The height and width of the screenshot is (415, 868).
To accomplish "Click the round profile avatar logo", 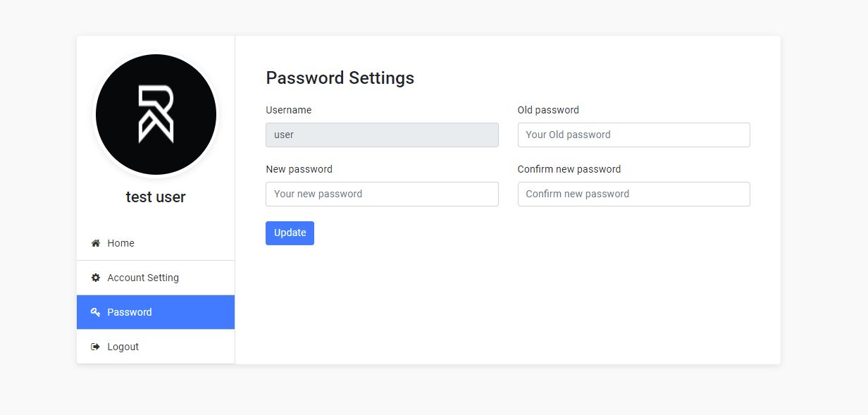I will coord(156,114).
